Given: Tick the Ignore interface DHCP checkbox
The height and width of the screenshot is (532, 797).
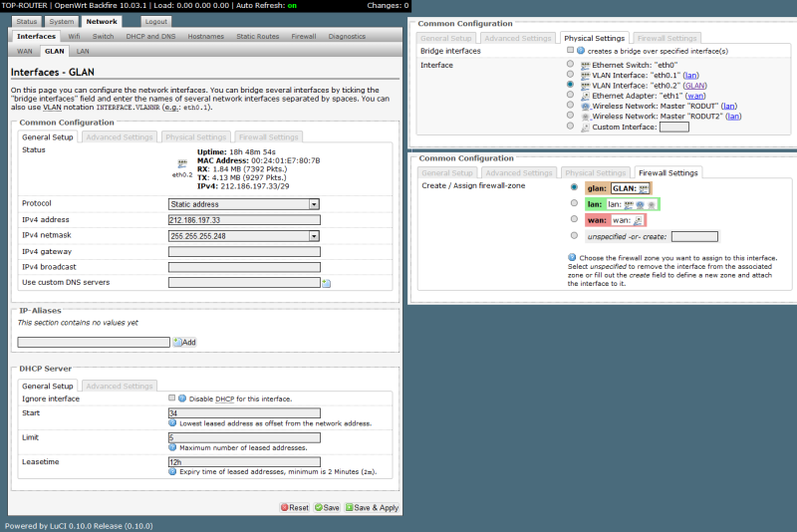Looking at the screenshot, I should tap(172, 399).
